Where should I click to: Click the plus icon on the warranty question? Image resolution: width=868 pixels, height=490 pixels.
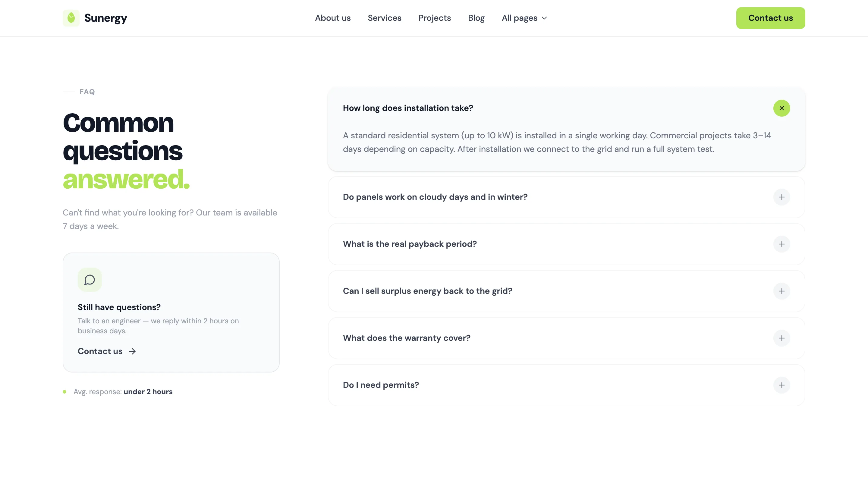[782, 338]
